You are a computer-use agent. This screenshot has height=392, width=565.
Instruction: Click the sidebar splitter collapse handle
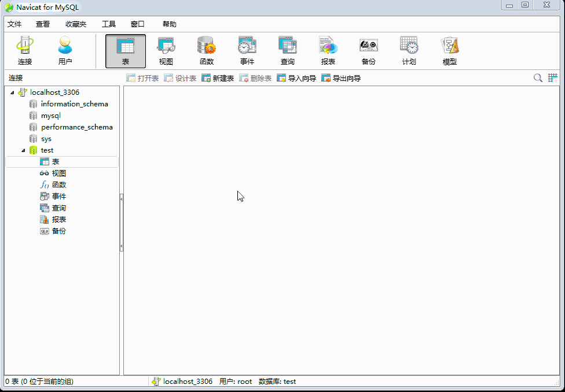[122, 223]
